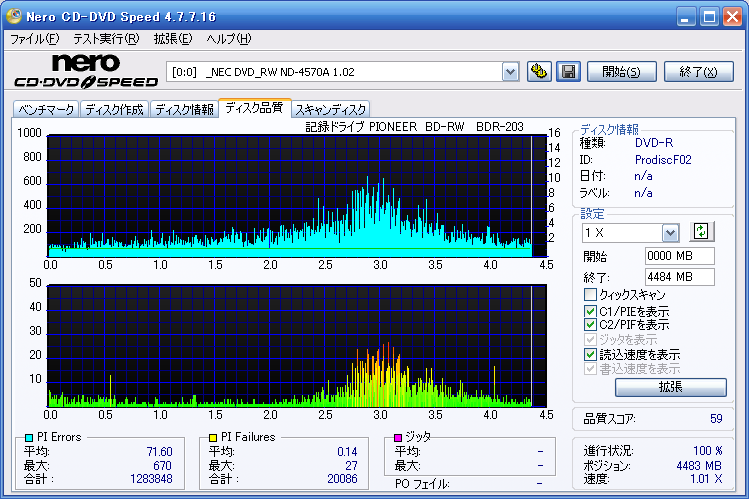This screenshot has height=499, width=749.
Task: Click the 終了(X) exit button
Action: point(698,72)
